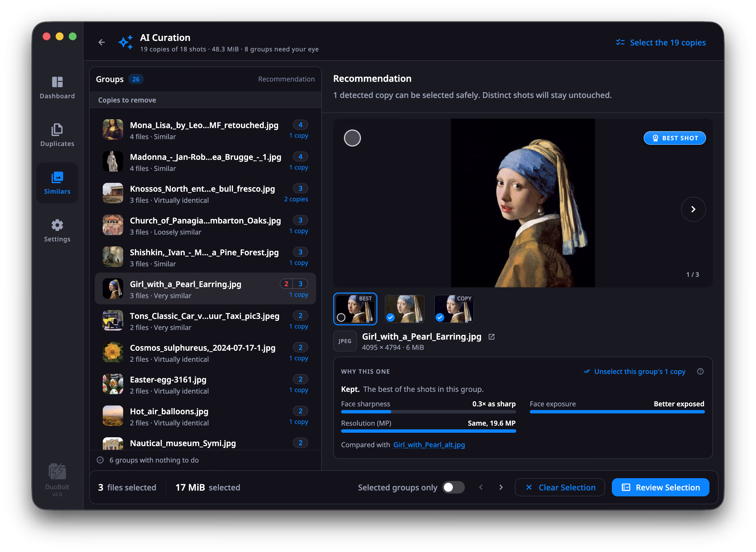Click the Clear Selection button
756x552 pixels.
click(560, 488)
